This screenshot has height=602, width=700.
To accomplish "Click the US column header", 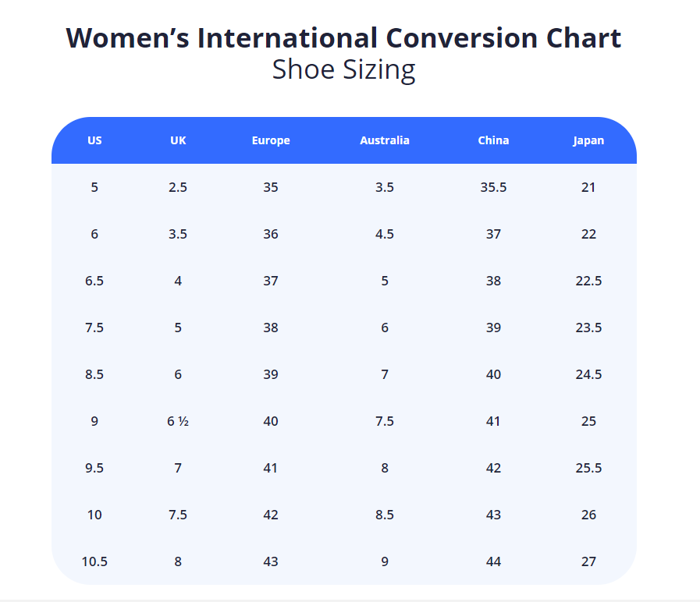I will point(94,140).
